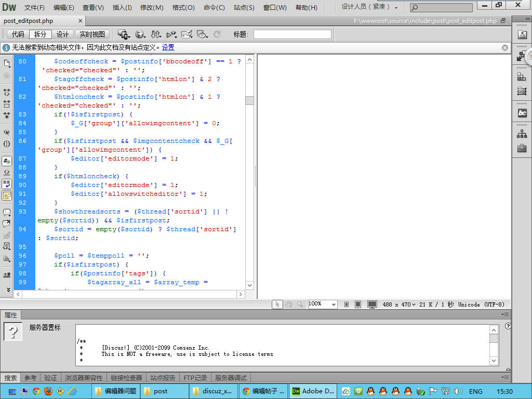Click the search box in the title bar

(x=441, y=7)
